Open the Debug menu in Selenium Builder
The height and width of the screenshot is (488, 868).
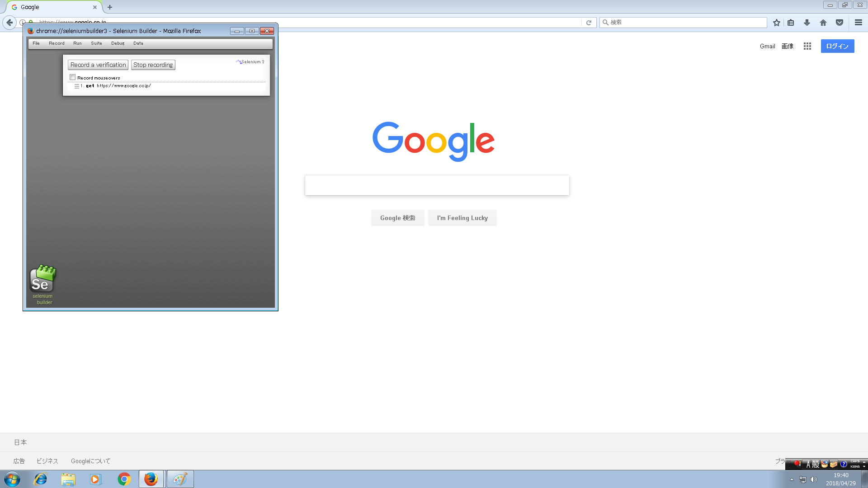118,43
